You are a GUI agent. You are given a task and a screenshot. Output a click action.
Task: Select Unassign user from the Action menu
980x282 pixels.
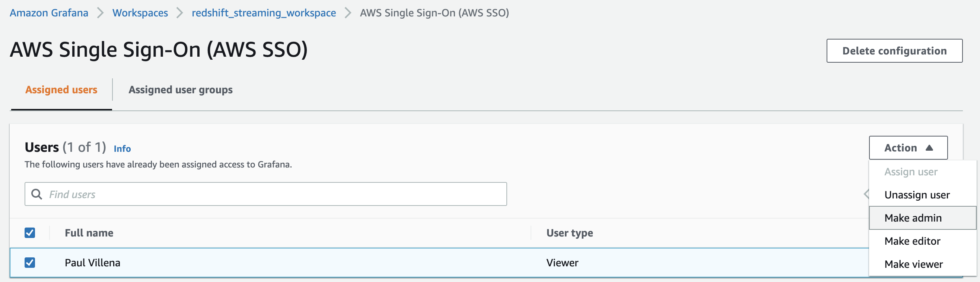[916, 195]
